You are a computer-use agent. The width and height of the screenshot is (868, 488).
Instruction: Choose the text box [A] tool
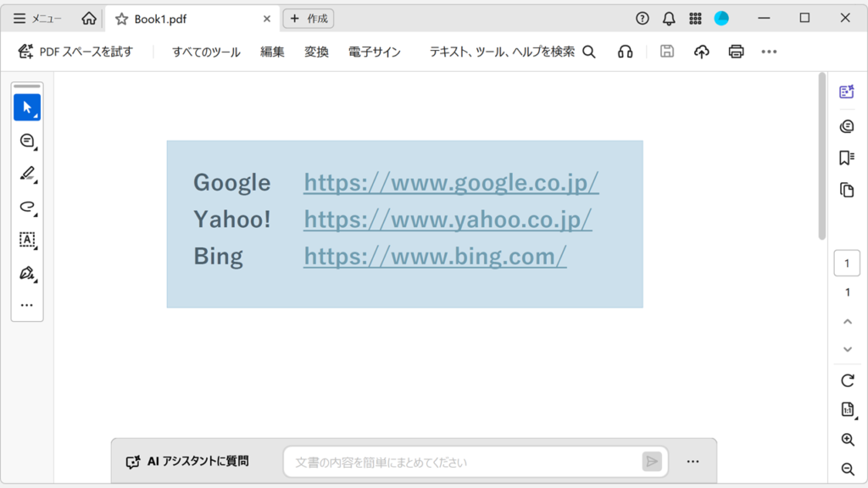tap(27, 240)
